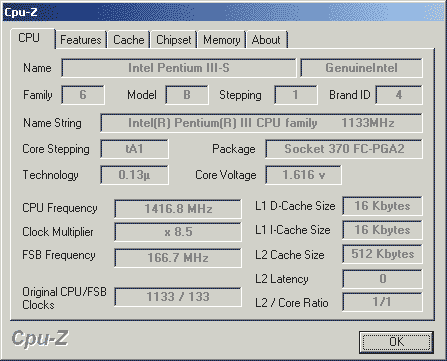Switch to the Chipset tab
Image resolution: width=447 pixels, height=361 pixels.
[x=174, y=40]
